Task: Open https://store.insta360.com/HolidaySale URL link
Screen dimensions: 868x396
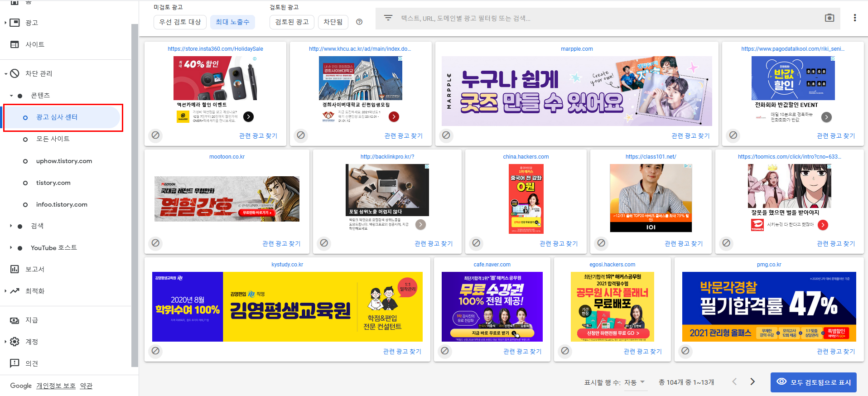Action: click(x=215, y=49)
